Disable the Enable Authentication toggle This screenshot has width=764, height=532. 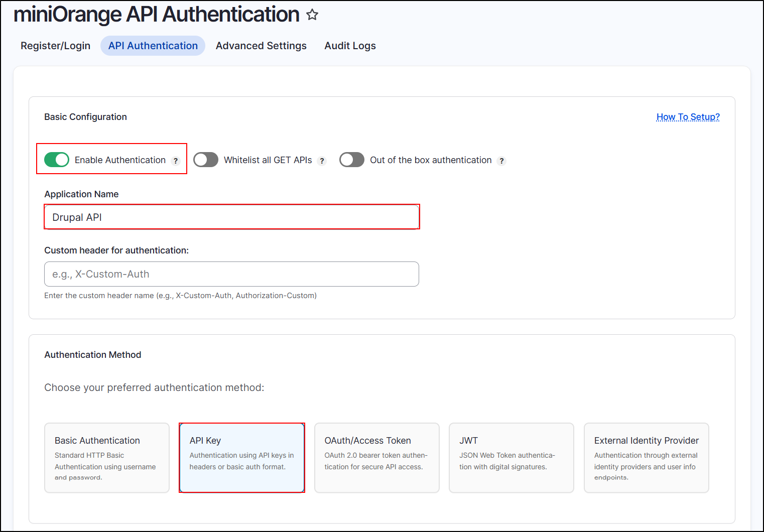[57, 160]
